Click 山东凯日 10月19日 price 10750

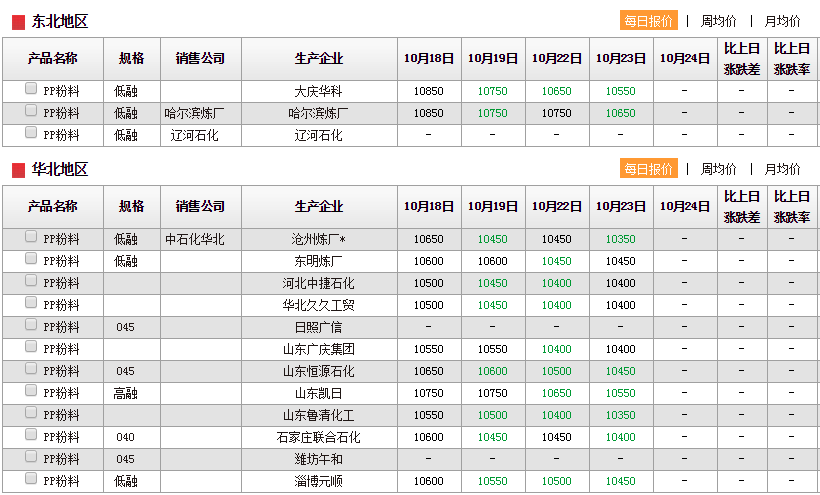(493, 393)
